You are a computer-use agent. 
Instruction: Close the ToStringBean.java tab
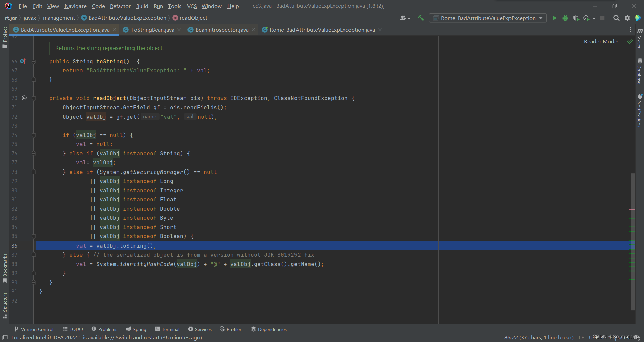coord(179,30)
